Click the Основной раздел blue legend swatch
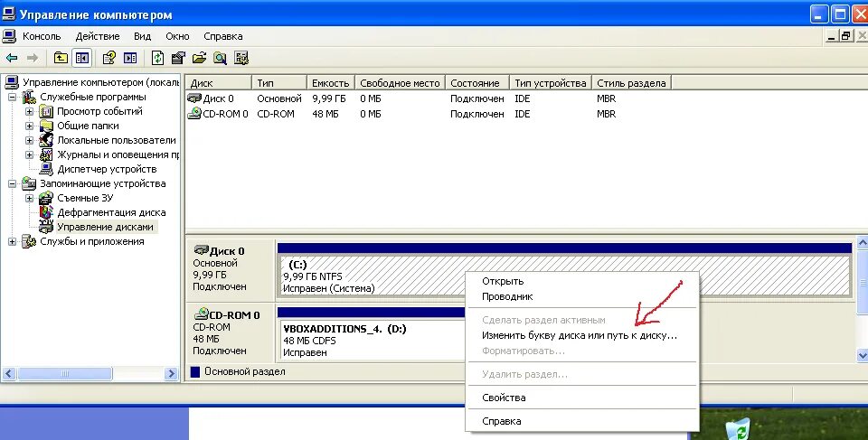Screen dimensions: 868x440 pos(195,372)
